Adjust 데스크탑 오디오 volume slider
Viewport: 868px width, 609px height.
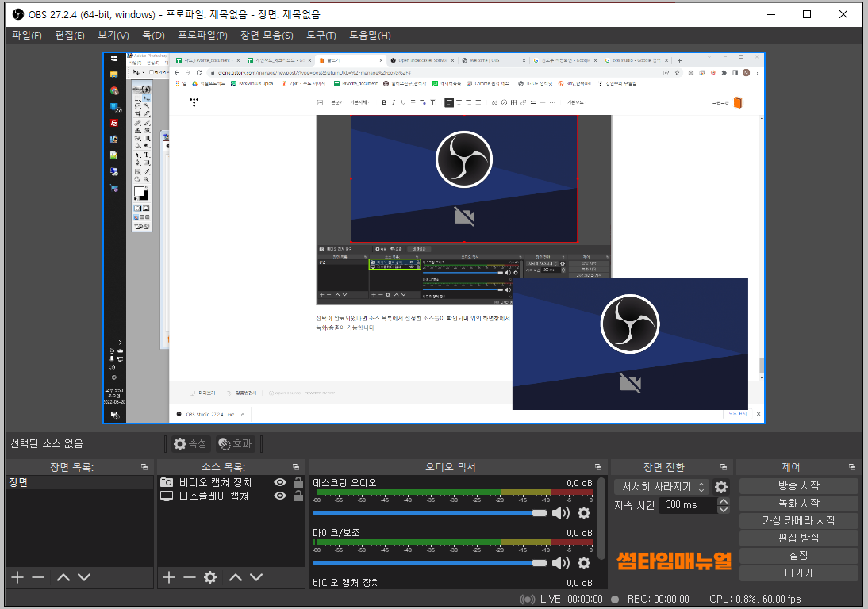pos(429,513)
